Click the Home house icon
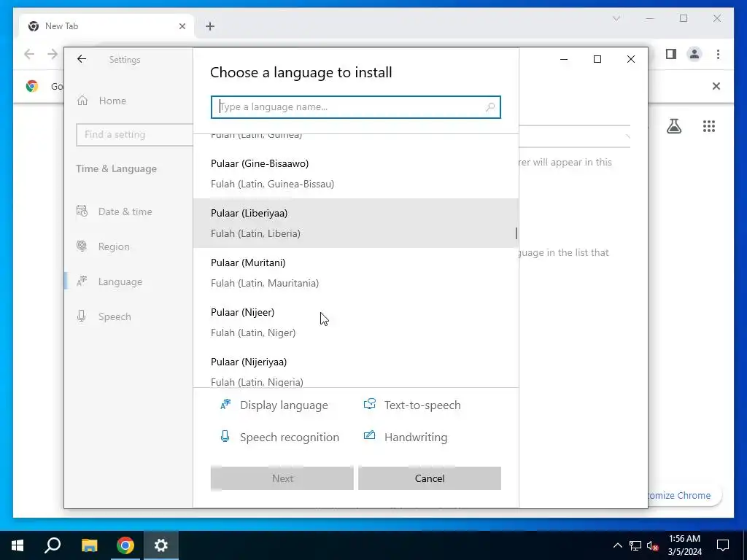 [x=82, y=101]
